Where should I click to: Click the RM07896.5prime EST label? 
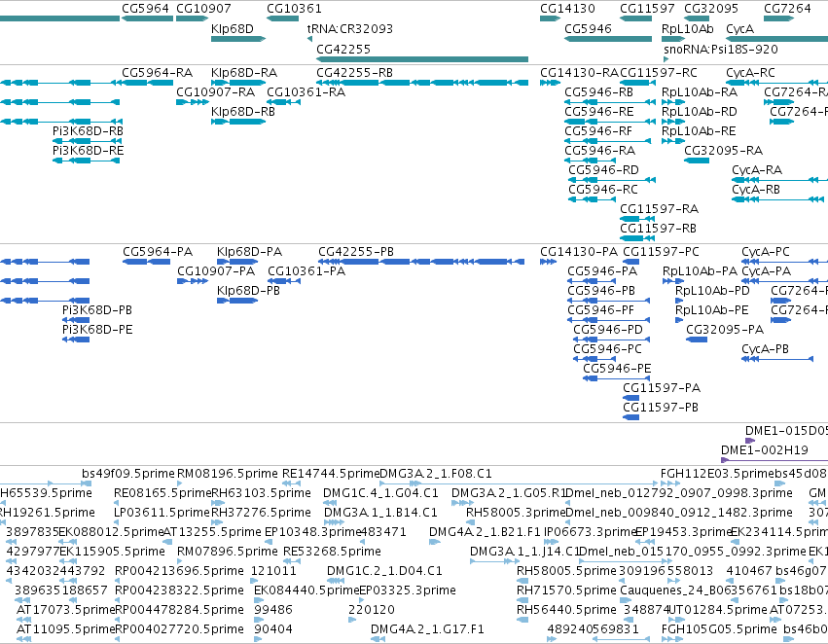227,551
